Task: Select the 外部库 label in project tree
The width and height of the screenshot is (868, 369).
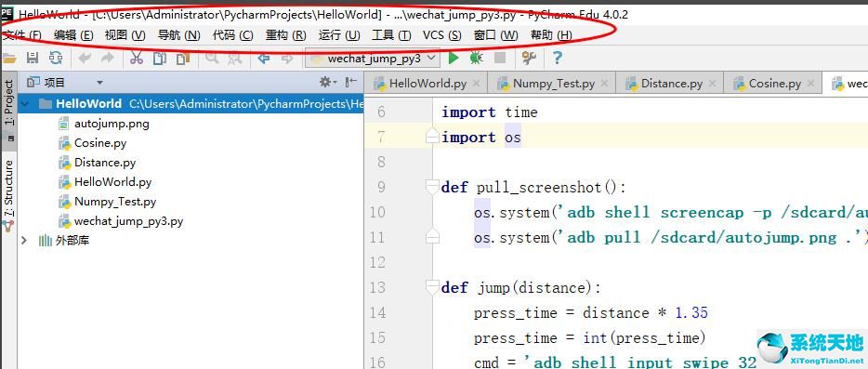Action: coord(72,241)
